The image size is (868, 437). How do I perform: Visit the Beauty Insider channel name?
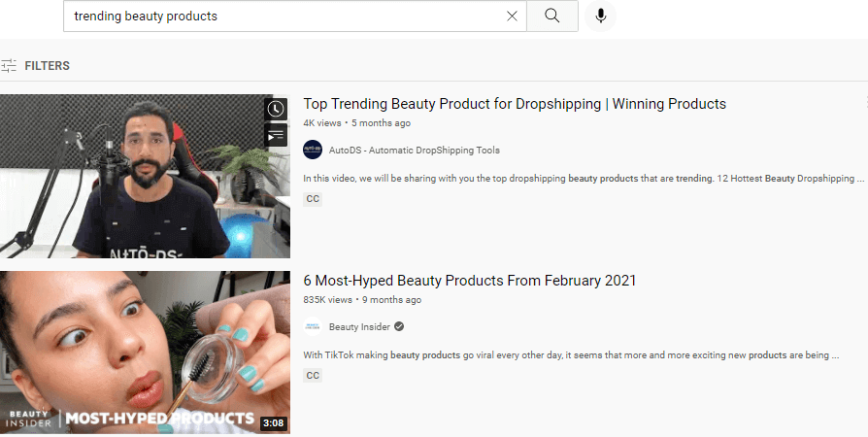point(359,327)
